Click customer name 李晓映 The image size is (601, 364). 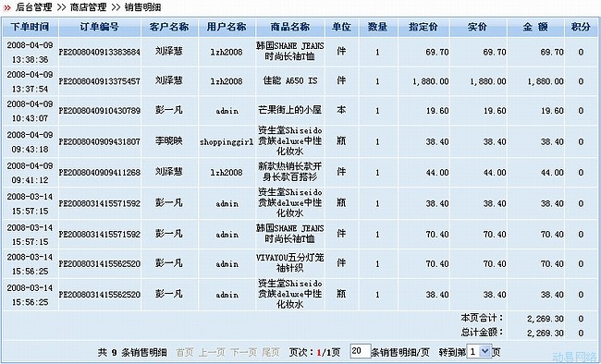[169, 141]
